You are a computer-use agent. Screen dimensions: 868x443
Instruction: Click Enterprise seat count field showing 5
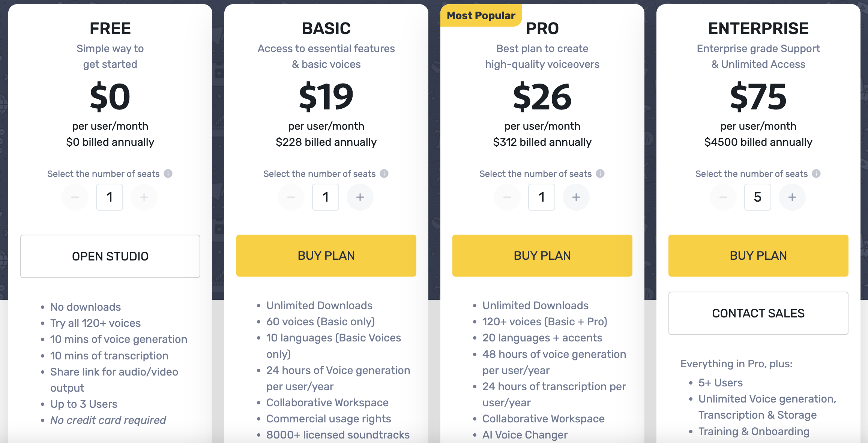click(x=758, y=197)
